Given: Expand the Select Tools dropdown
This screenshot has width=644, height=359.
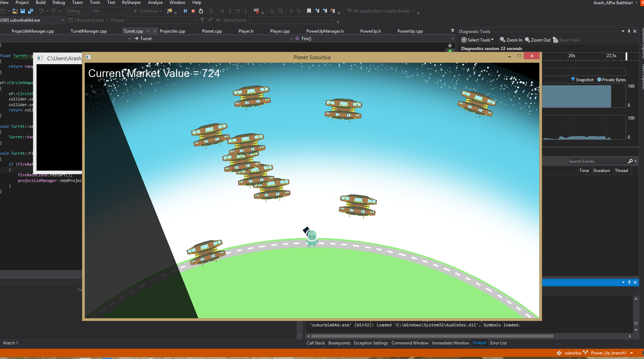Looking at the screenshot, I should 477,40.
